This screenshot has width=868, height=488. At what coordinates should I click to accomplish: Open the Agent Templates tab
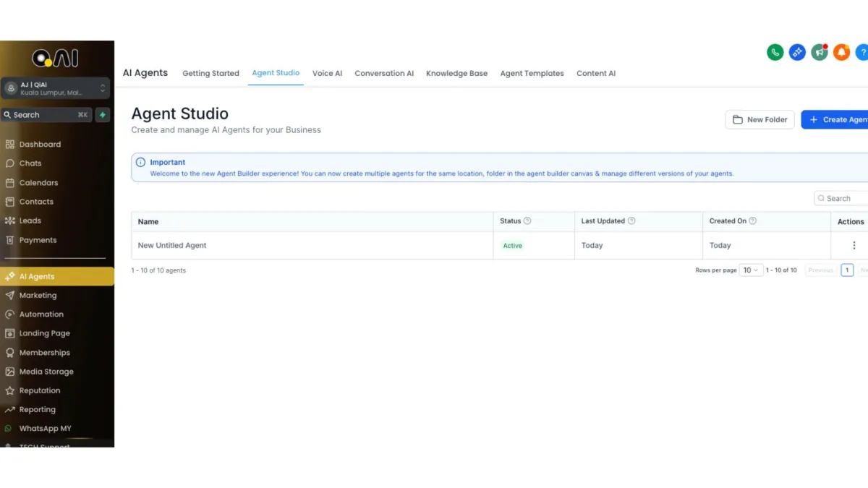point(532,74)
